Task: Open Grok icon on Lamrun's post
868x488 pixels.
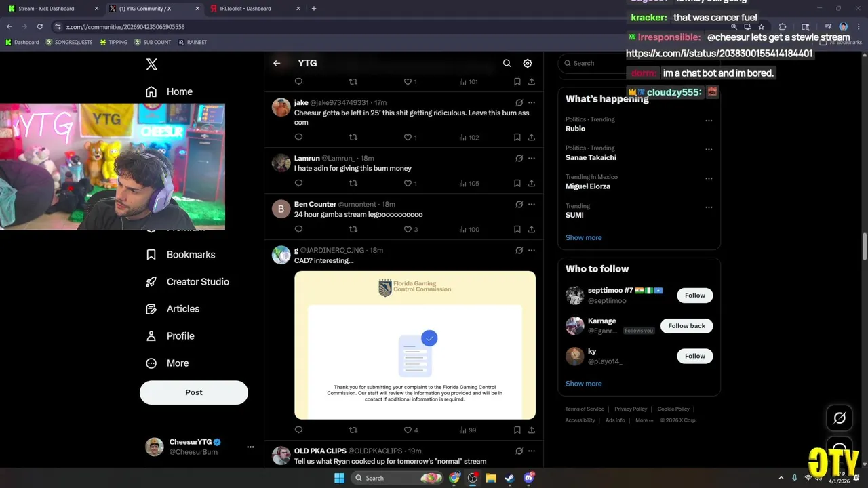Action: (x=519, y=158)
